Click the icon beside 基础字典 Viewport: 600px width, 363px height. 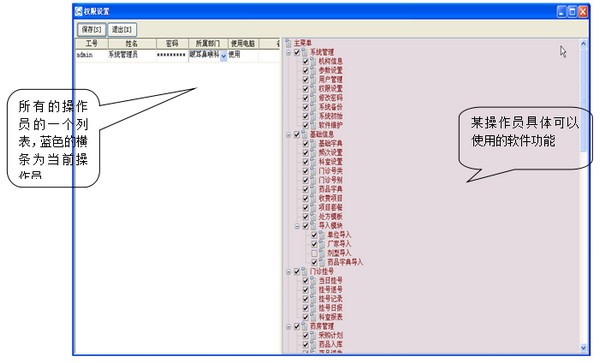pos(313,143)
